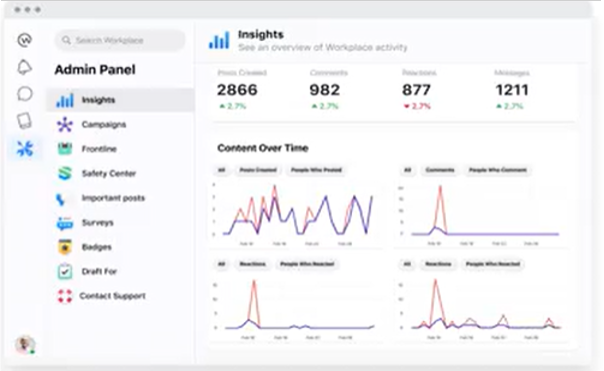Viewport: 604px width, 371px height.
Task: Click the Insights bar chart header icon
Action: 219,40
